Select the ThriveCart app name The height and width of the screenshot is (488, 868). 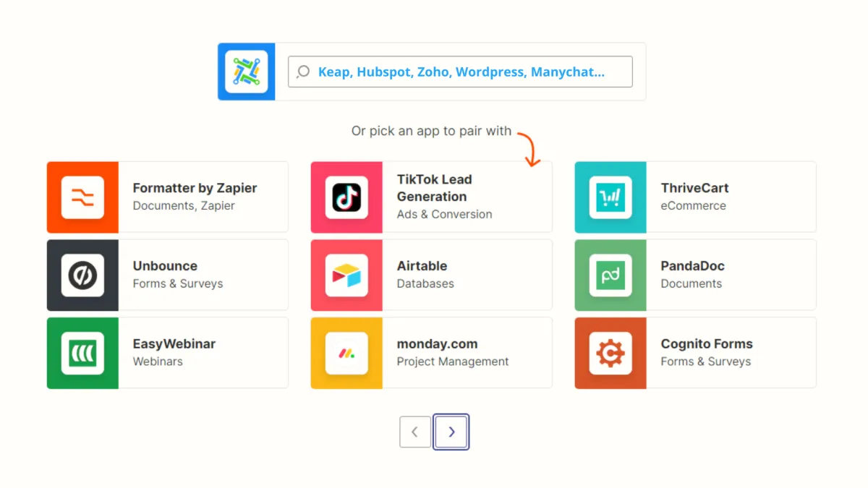pyautogui.click(x=694, y=188)
